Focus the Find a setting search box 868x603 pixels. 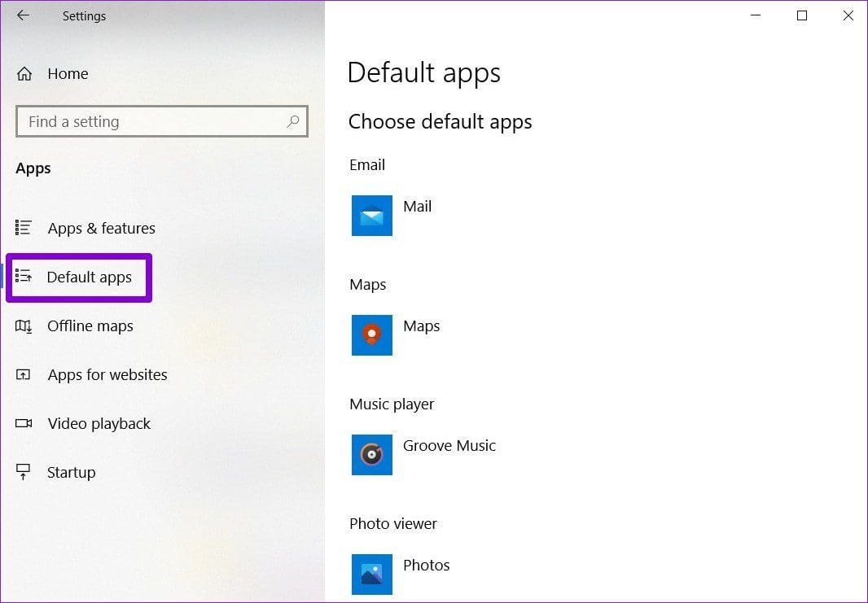(162, 121)
